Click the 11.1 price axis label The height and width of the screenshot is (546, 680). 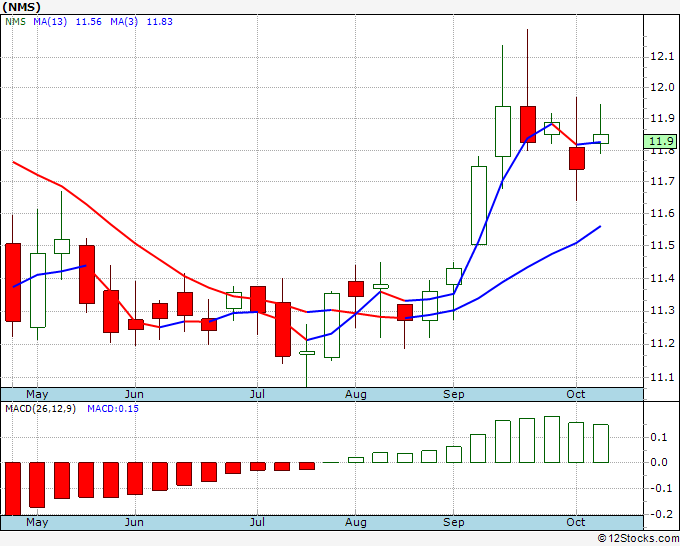pyautogui.click(x=662, y=377)
